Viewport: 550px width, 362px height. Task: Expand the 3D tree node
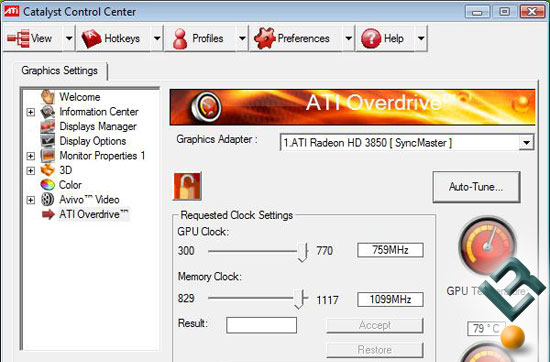[x=31, y=170]
